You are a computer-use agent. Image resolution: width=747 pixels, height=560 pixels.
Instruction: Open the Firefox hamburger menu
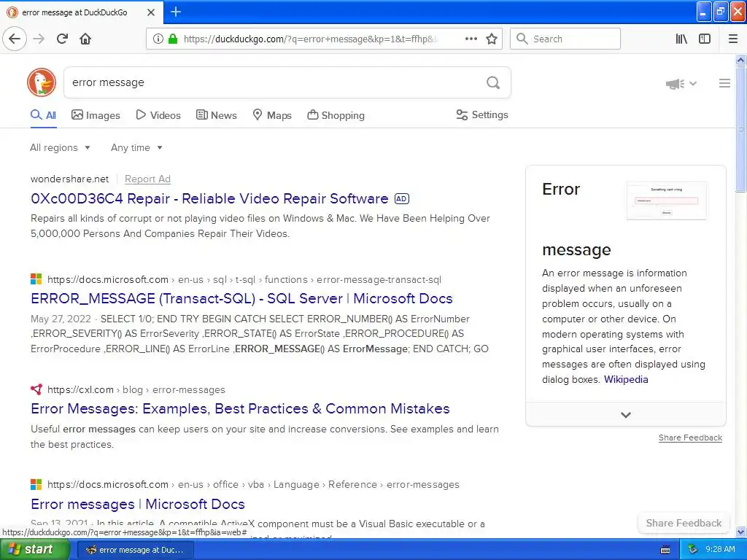click(x=733, y=39)
